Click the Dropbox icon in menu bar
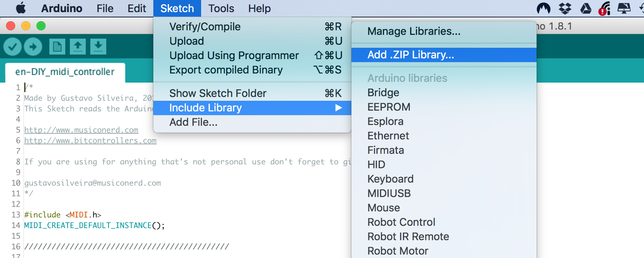Screen dimensions: 644x258 (x=565, y=8)
